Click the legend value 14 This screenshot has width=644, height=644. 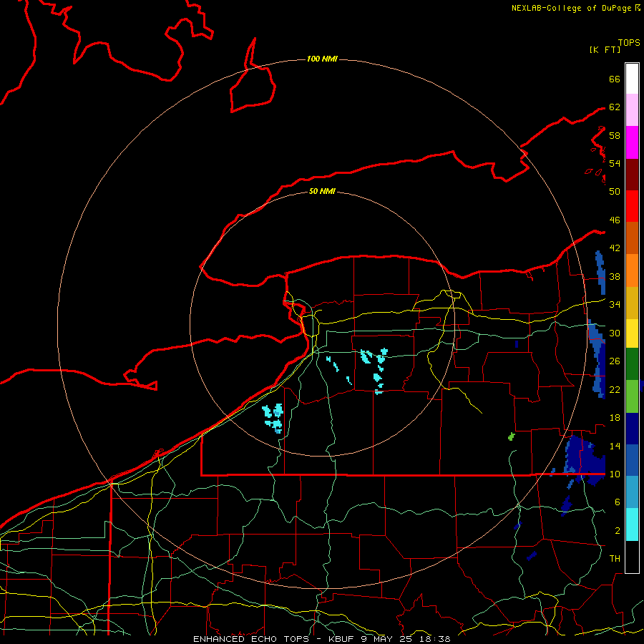coord(615,446)
